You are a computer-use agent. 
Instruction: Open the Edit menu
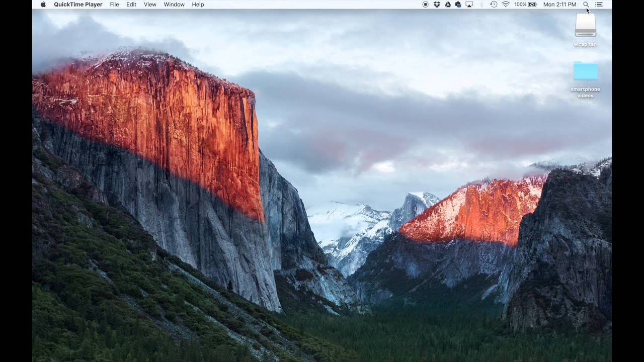point(131,5)
